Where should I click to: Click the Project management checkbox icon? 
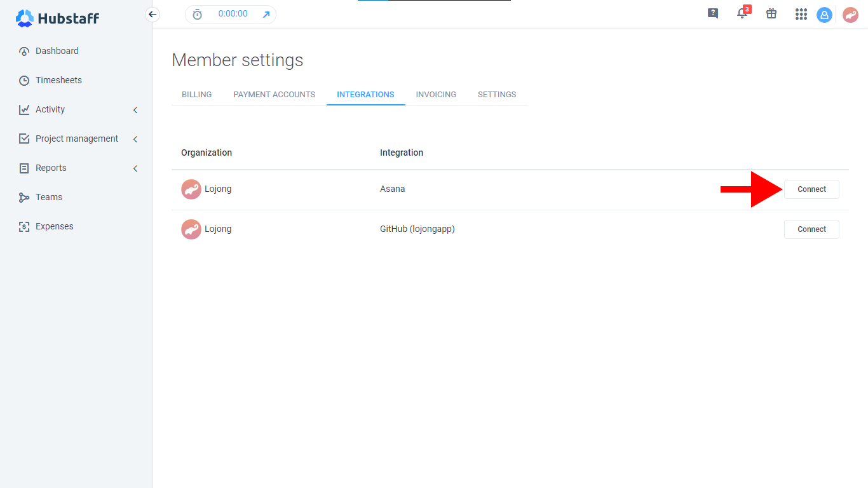point(24,139)
